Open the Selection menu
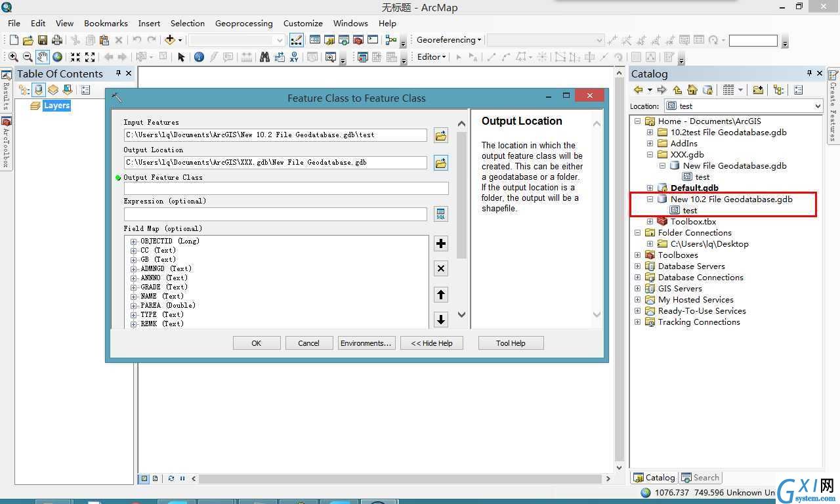Screen dimensions: 840x504 [188, 23]
